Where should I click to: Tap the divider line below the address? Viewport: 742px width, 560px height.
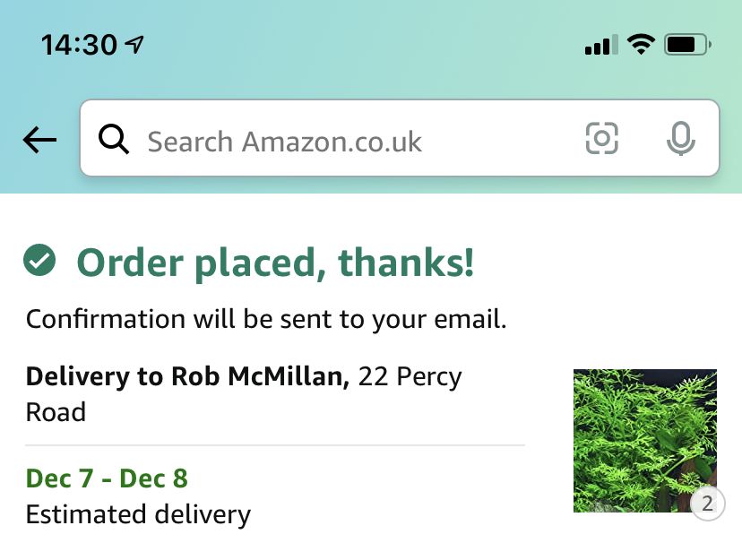coord(275,445)
